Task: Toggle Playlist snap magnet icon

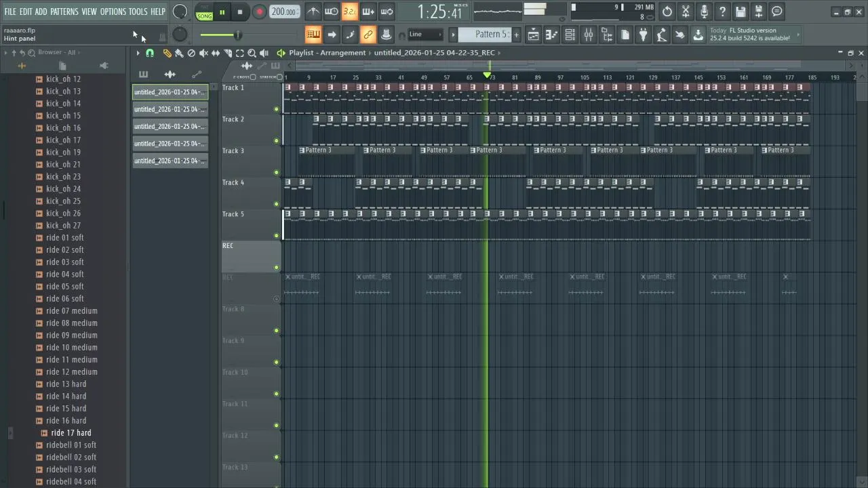Action: coord(150,53)
